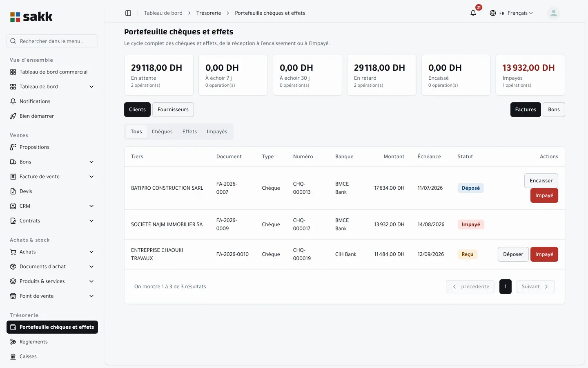This screenshot has height=368, width=588.
Task: Expand the Bons sidebar submenu
Action: (x=91, y=162)
